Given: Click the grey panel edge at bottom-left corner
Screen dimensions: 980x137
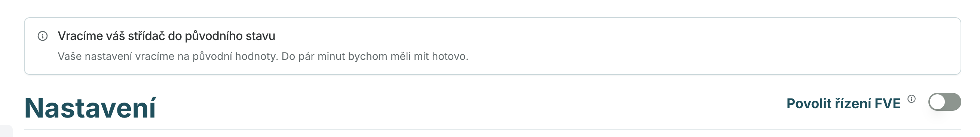Looking at the screenshot, I should [x=6, y=131].
